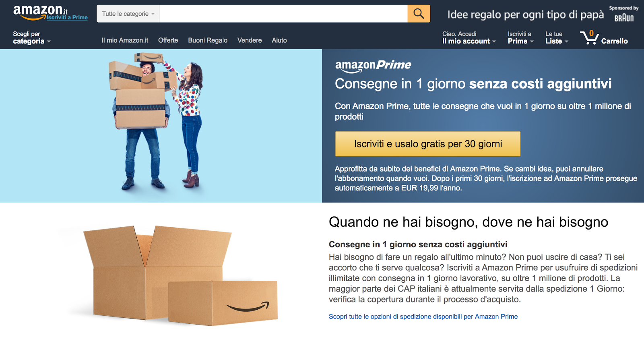Focus the search text field

click(283, 14)
